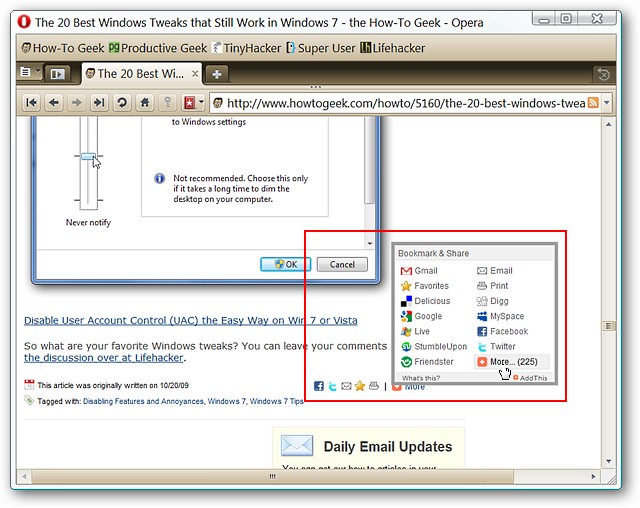This screenshot has width=640, height=508.
Task: Go back to the previous page
Action: [x=54, y=102]
